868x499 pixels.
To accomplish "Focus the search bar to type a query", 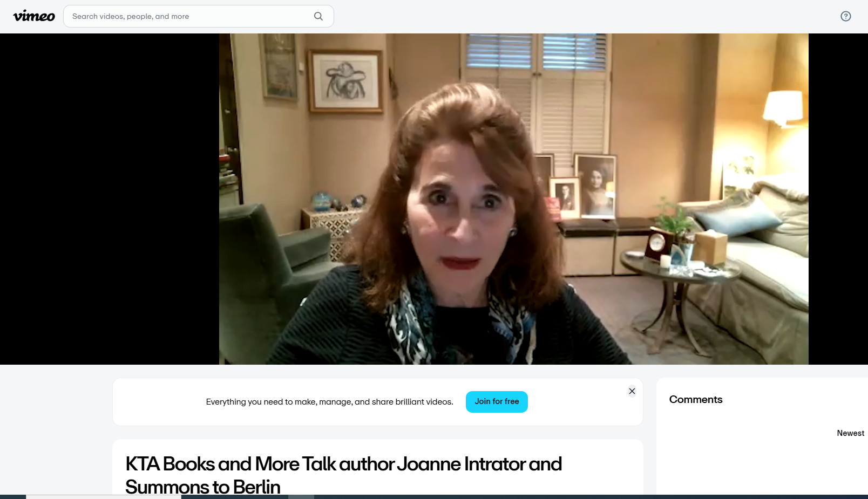I will pyautogui.click(x=162, y=16).
